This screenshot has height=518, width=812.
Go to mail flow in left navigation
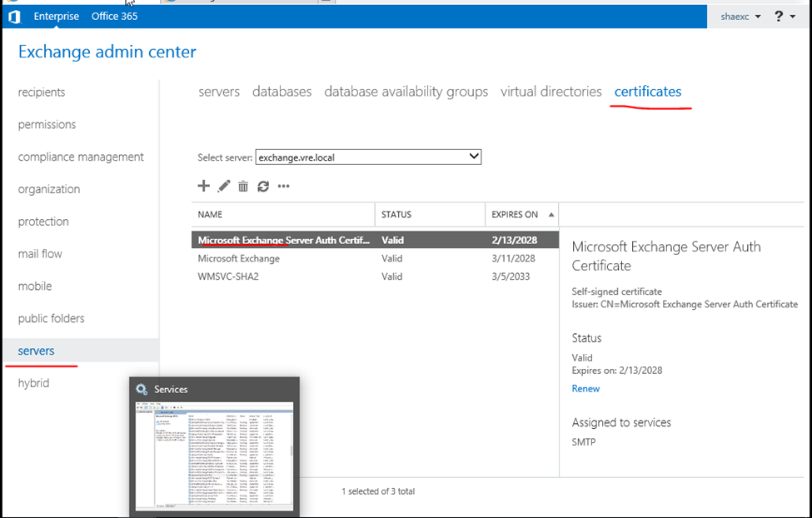coord(40,254)
